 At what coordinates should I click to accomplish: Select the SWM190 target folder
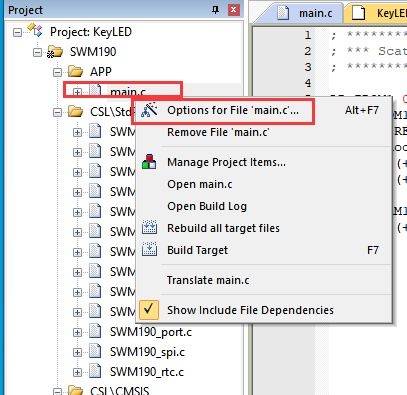point(93,52)
